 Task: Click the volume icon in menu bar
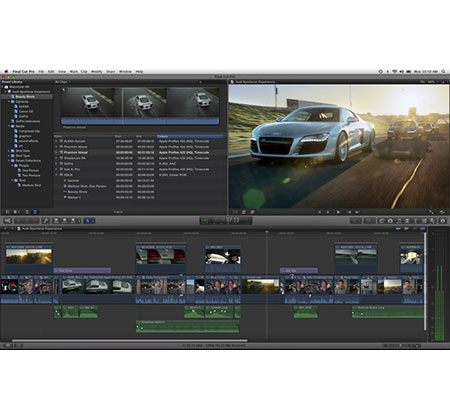click(x=401, y=71)
